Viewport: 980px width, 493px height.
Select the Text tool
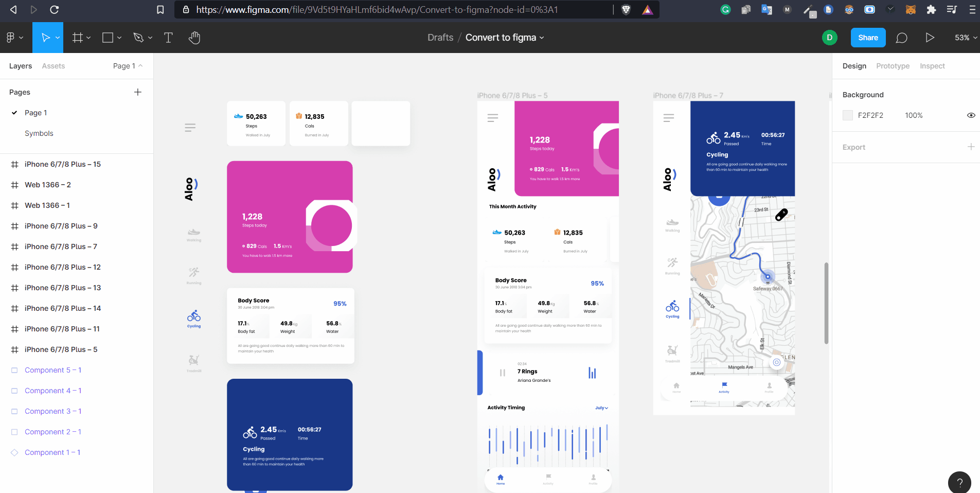(168, 38)
